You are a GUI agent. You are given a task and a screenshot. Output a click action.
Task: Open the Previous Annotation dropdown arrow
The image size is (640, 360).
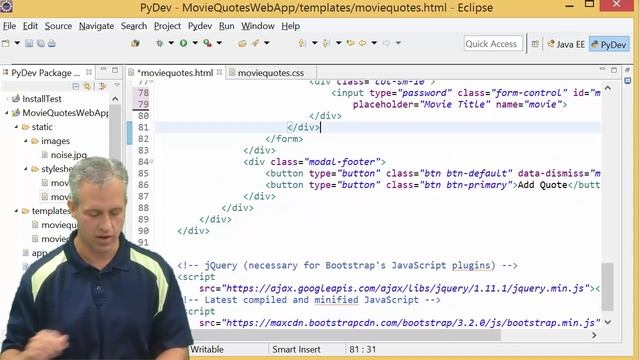[x=338, y=43]
